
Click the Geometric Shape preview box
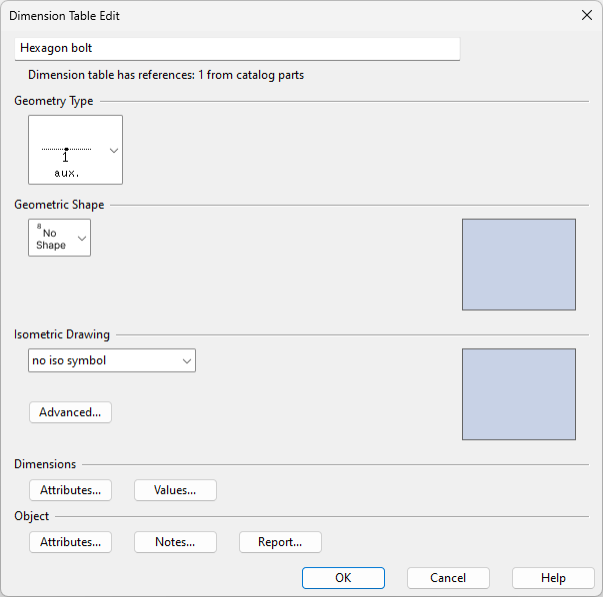[x=518, y=265]
